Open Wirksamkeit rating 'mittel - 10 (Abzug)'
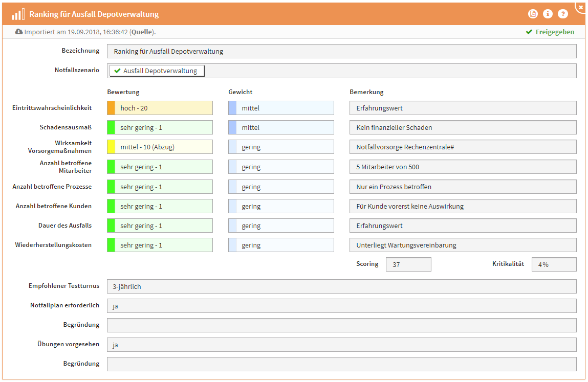588x382 pixels. (x=163, y=147)
